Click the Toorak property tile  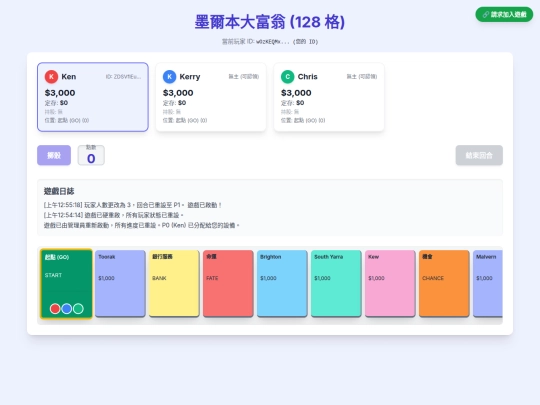(x=120, y=283)
